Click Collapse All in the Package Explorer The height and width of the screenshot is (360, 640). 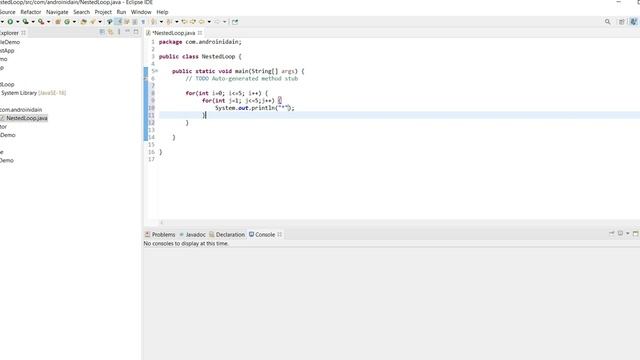point(102,32)
